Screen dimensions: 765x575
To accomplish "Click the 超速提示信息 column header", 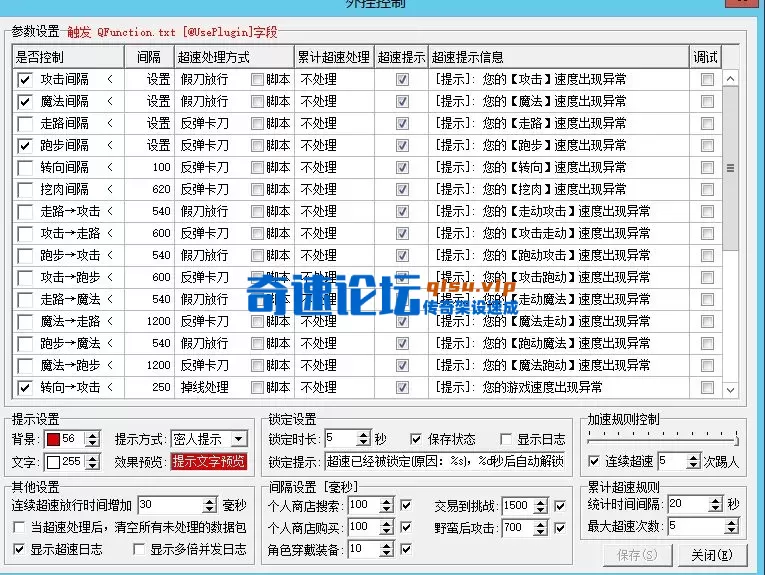I will tap(560, 57).
